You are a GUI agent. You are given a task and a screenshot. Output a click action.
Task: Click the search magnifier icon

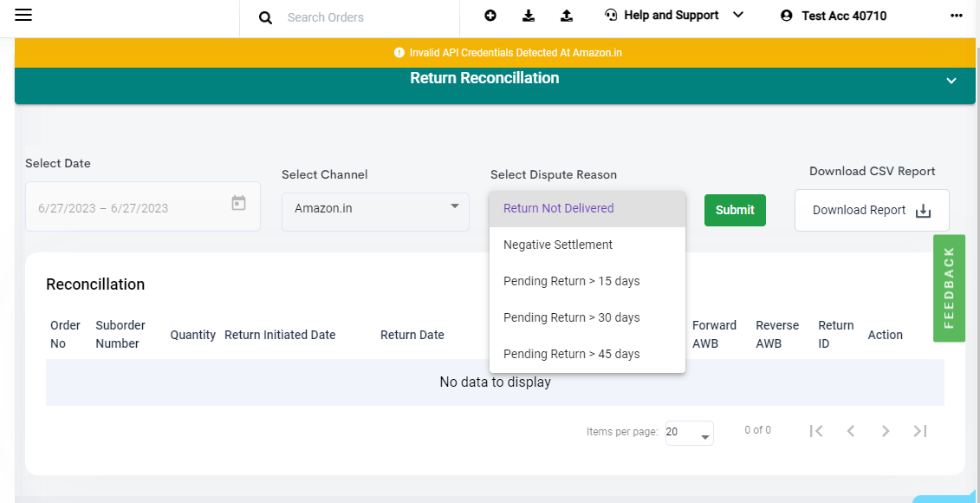pos(264,17)
